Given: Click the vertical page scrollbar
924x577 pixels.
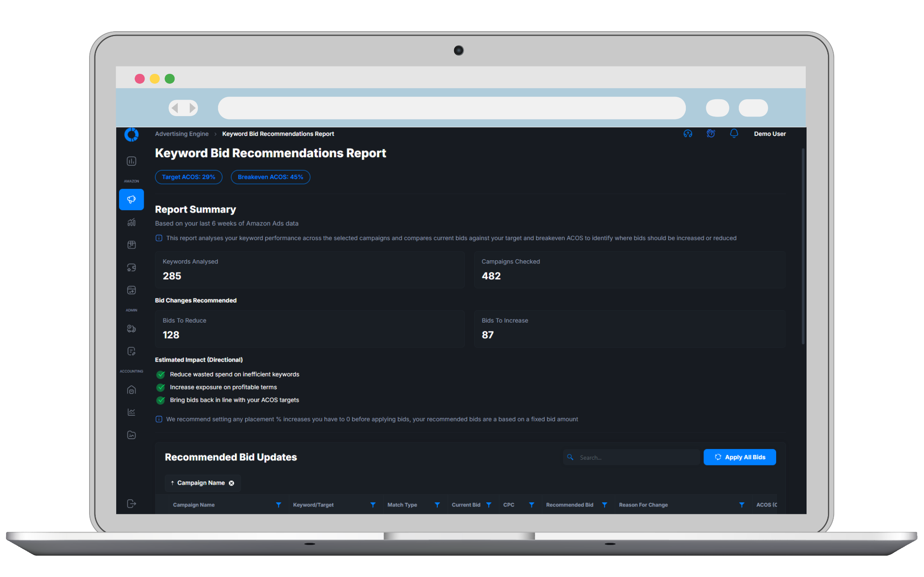Looking at the screenshot, I should [x=803, y=246].
